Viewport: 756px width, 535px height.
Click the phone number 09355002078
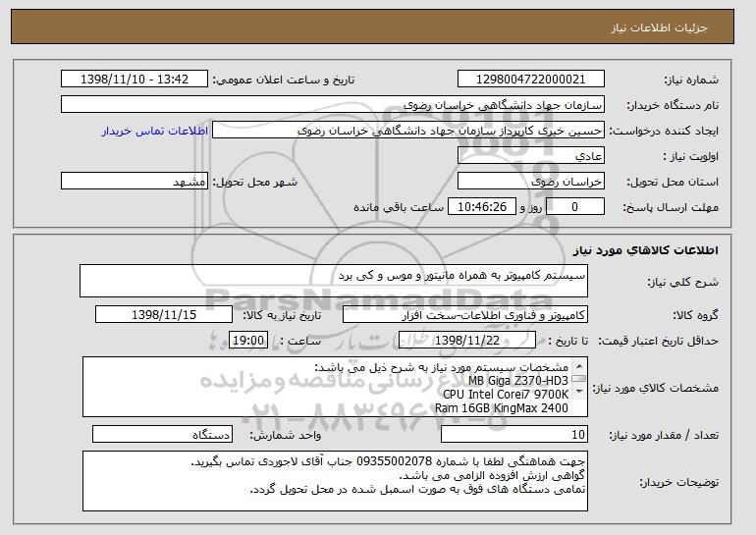[394, 461]
